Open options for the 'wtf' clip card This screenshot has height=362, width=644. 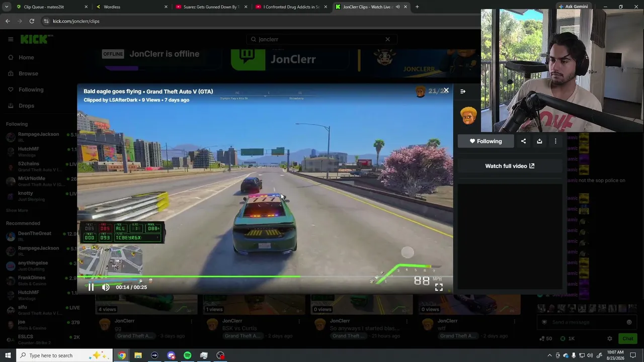click(x=514, y=321)
